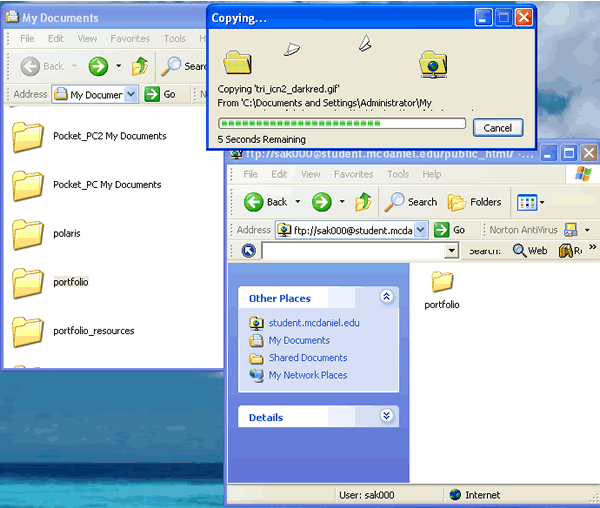Open My Network Places link
Image resolution: width=600 pixels, height=508 pixels.
coord(307,375)
